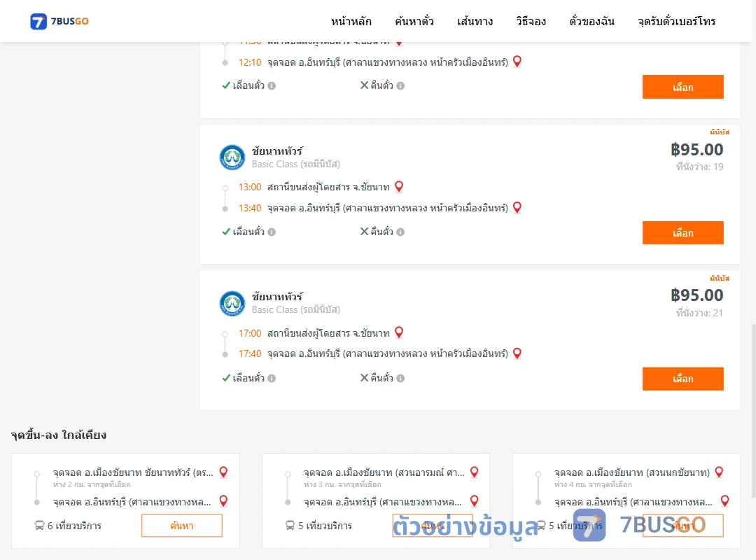Click the 13:00 departure time

[250, 187]
